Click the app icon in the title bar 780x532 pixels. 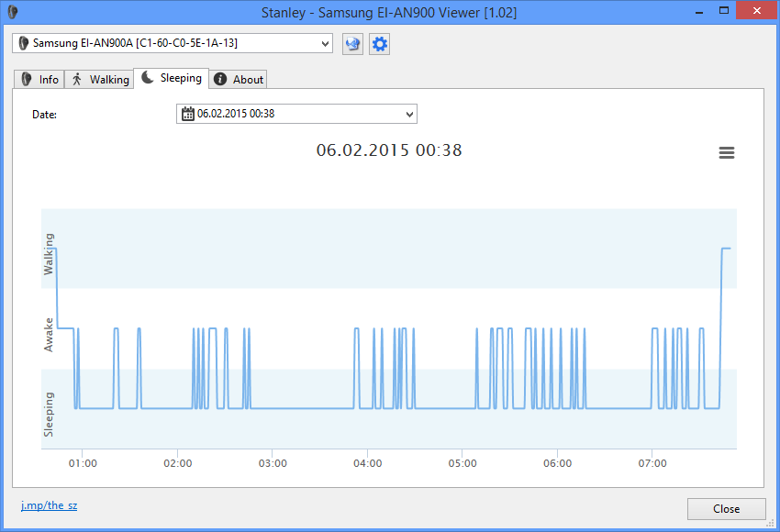click(13, 12)
